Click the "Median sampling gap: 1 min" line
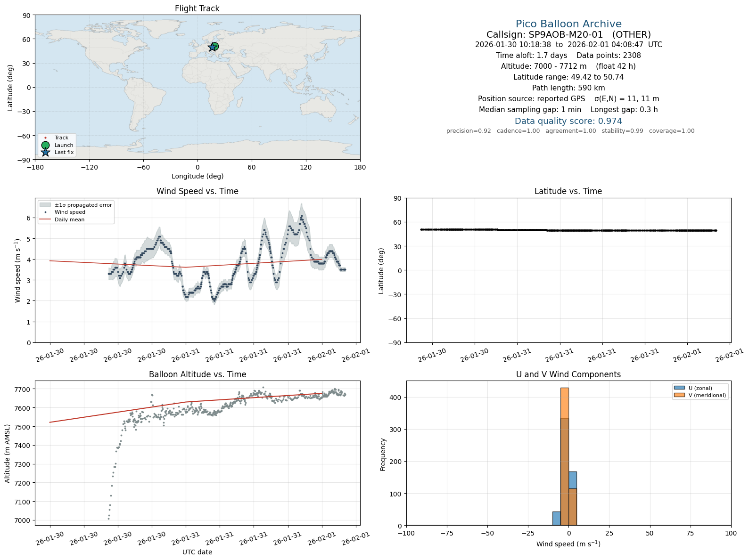 pyautogui.click(x=568, y=110)
